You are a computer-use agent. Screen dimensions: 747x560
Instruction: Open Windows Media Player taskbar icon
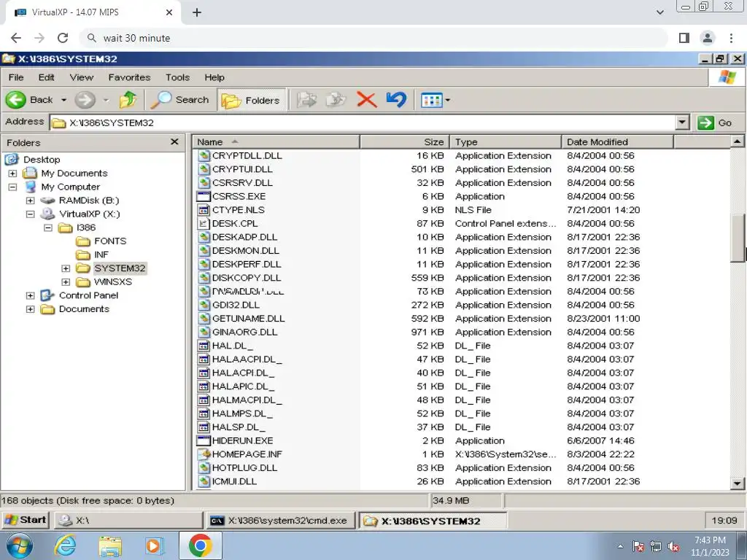click(x=155, y=546)
